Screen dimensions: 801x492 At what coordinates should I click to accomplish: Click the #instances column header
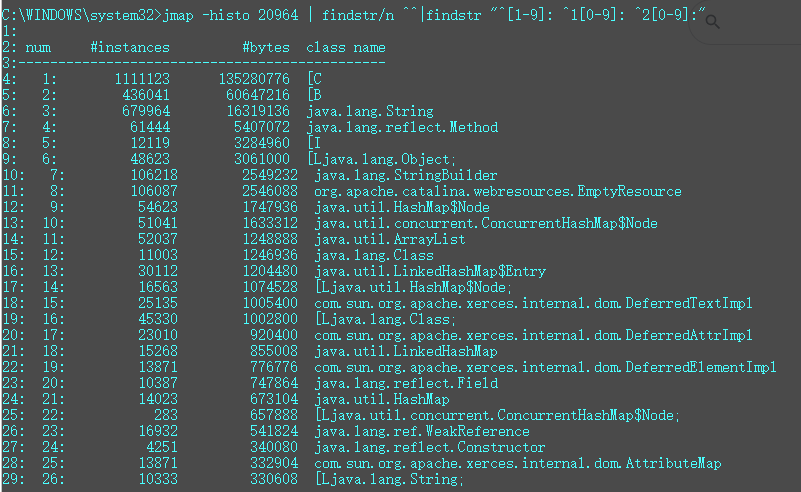pos(129,47)
